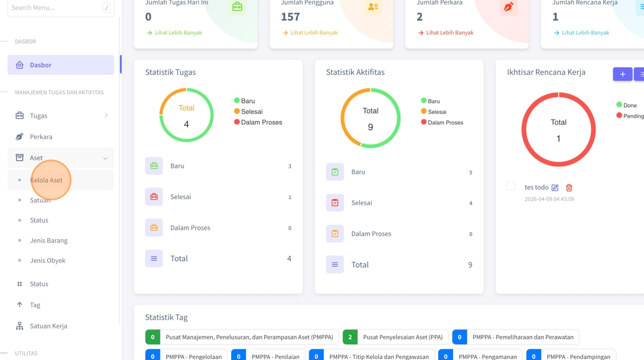Toggle Dalam Proses legend in Statistik Tugas chart
The image size is (644, 360).
coord(258,122)
